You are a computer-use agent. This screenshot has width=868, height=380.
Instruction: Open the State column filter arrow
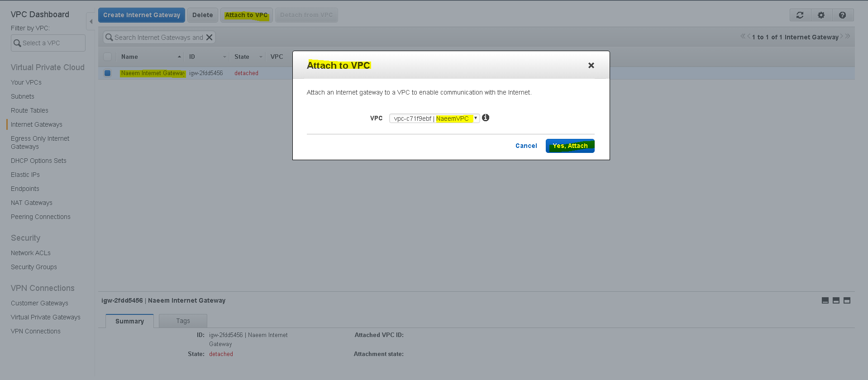tap(261, 57)
